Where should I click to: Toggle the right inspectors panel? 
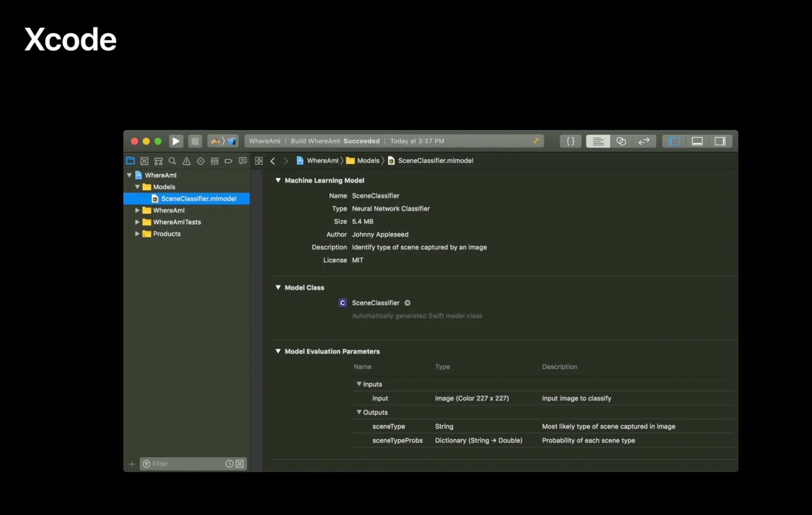pos(720,141)
